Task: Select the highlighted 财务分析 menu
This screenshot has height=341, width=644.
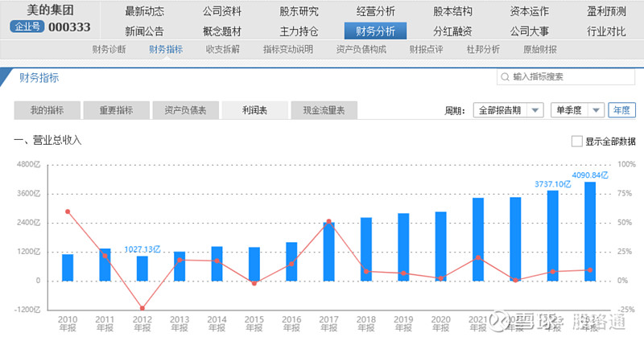Action: pyautogui.click(x=375, y=31)
